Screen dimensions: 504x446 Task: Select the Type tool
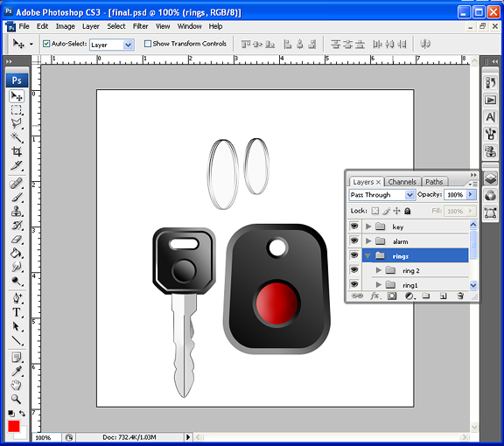tap(17, 312)
